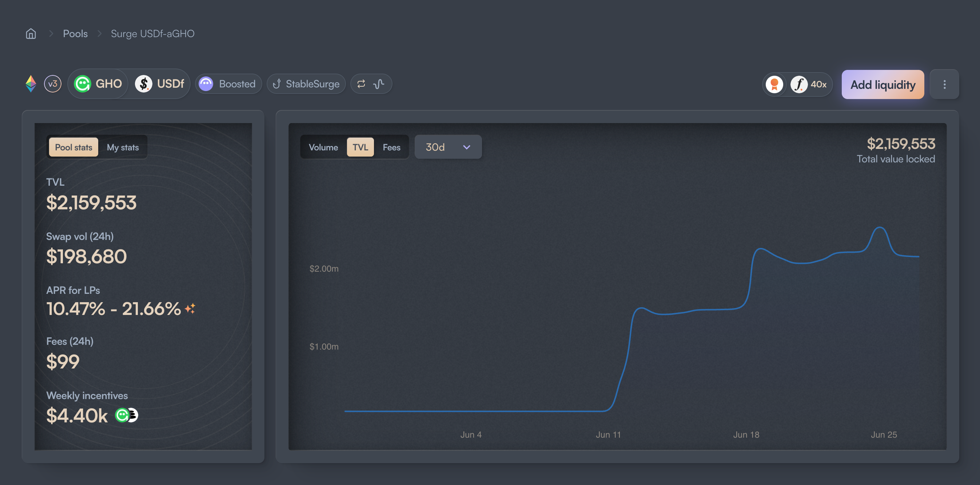Click the swap arrows icon
Viewport: 980px width, 485px height.
coord(361,84)
